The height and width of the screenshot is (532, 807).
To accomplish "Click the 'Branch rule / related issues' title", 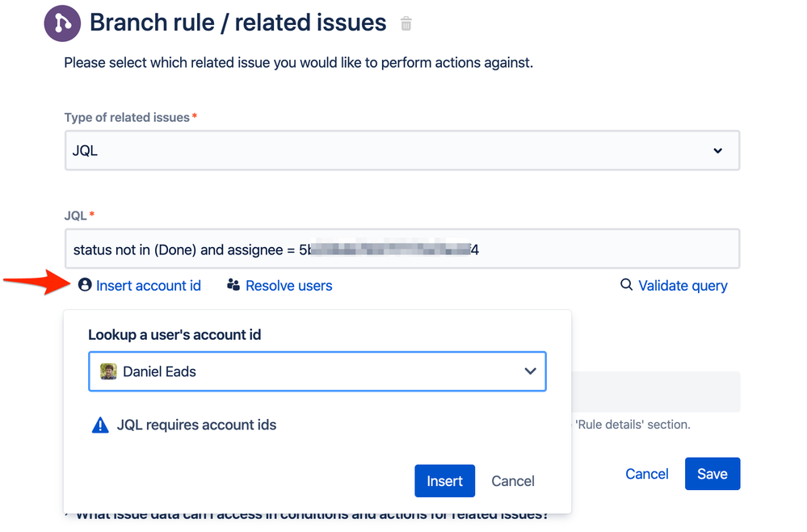I will pos(237,23).
